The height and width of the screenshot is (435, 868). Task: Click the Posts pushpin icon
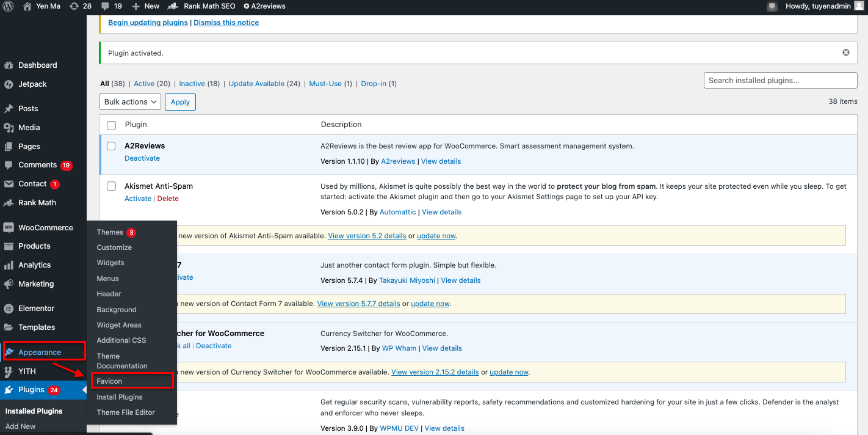9,109
